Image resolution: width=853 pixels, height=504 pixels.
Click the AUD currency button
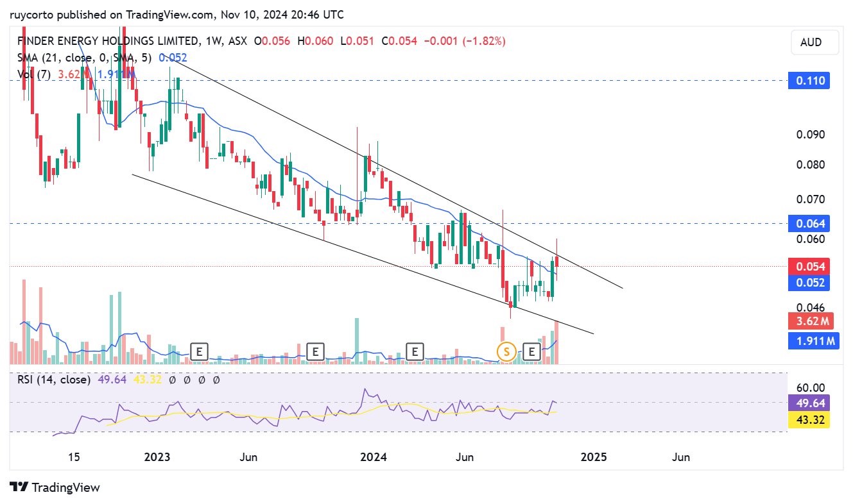pos(814,42)
